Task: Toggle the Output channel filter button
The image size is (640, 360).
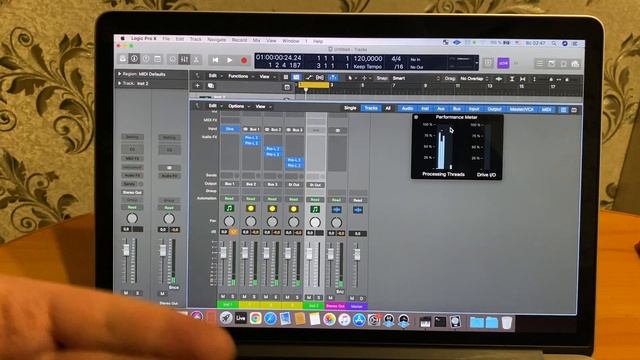Action: [x=494, y=109]
